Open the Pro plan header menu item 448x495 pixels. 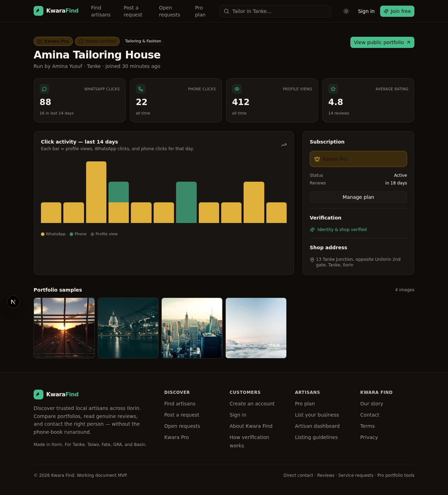click(200, 11)
